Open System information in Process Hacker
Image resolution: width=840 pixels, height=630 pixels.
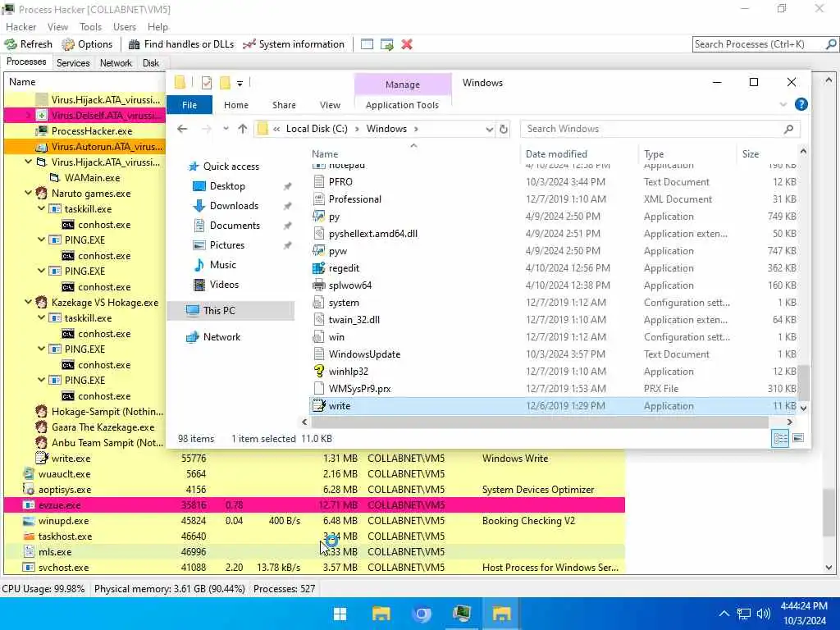click(294, 44)
